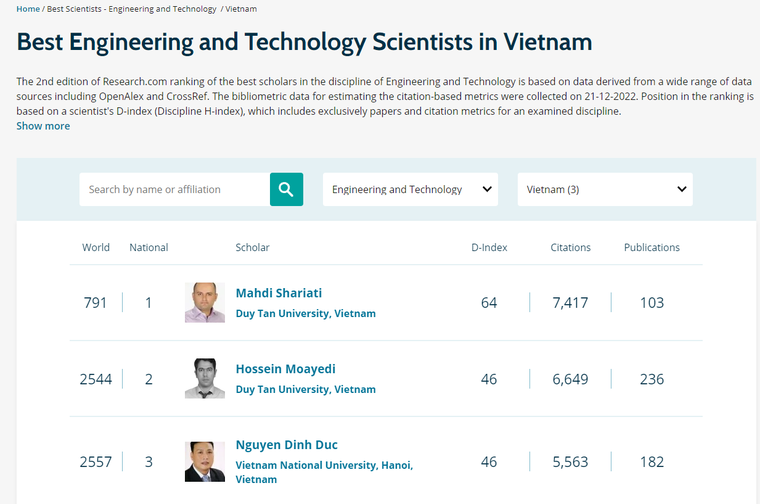This screenshot has width=760, height=504.
Task: Open Duy Tan University link under Mahdi Shariati
Action: 305,313
